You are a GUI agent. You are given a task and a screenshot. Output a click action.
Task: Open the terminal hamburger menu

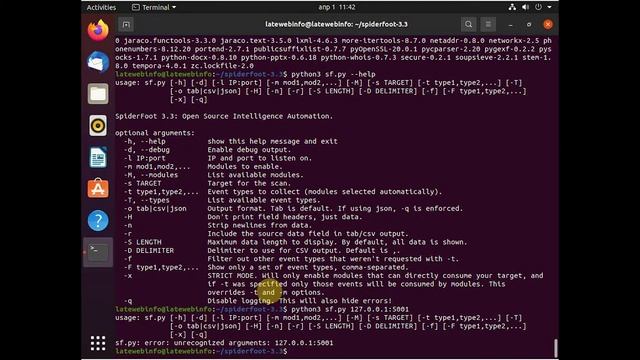[488, 24]
